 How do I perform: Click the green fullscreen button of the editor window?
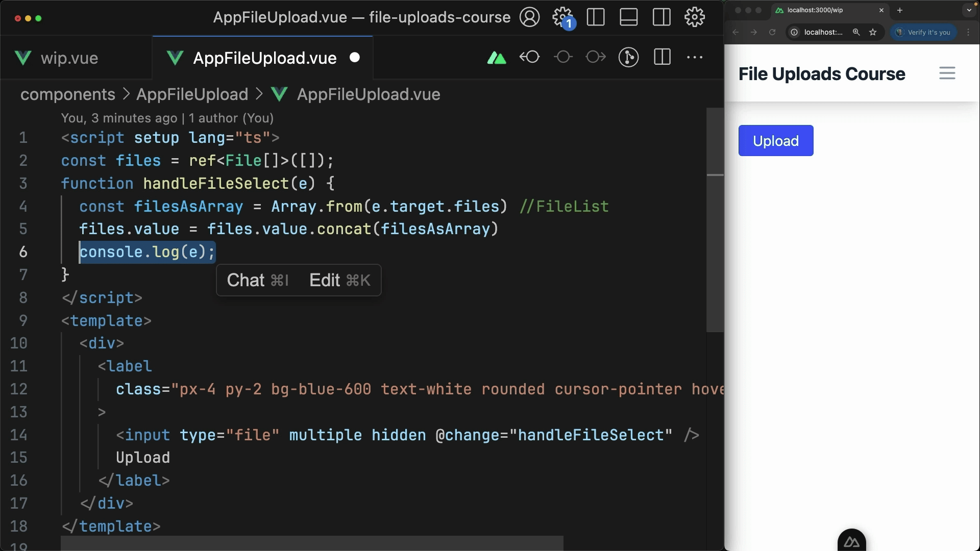coord(38,18)
